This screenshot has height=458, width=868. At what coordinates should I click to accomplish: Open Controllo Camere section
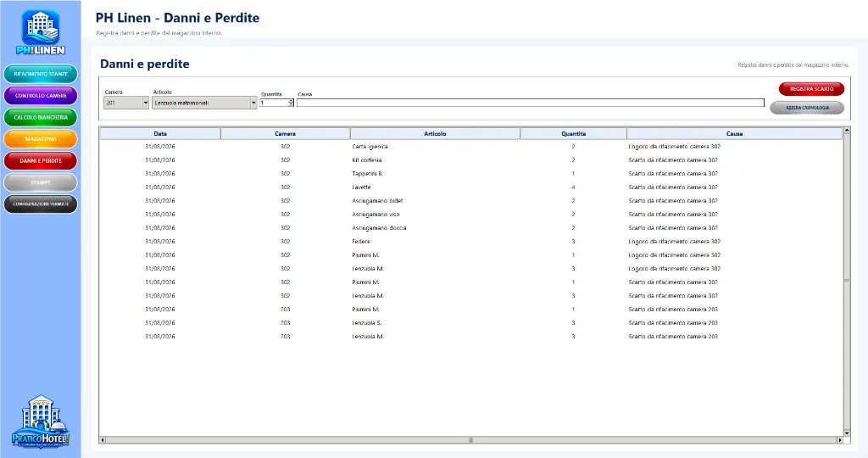click(x=41, y=95)
